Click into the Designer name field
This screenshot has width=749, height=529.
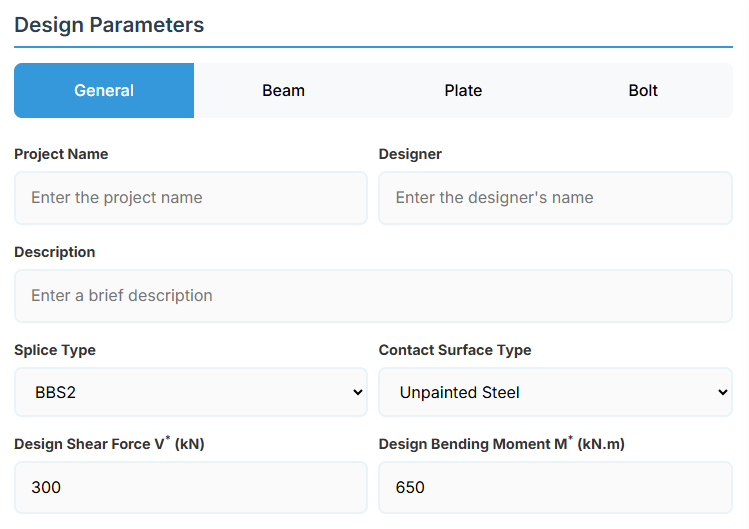tap(555, 198)
